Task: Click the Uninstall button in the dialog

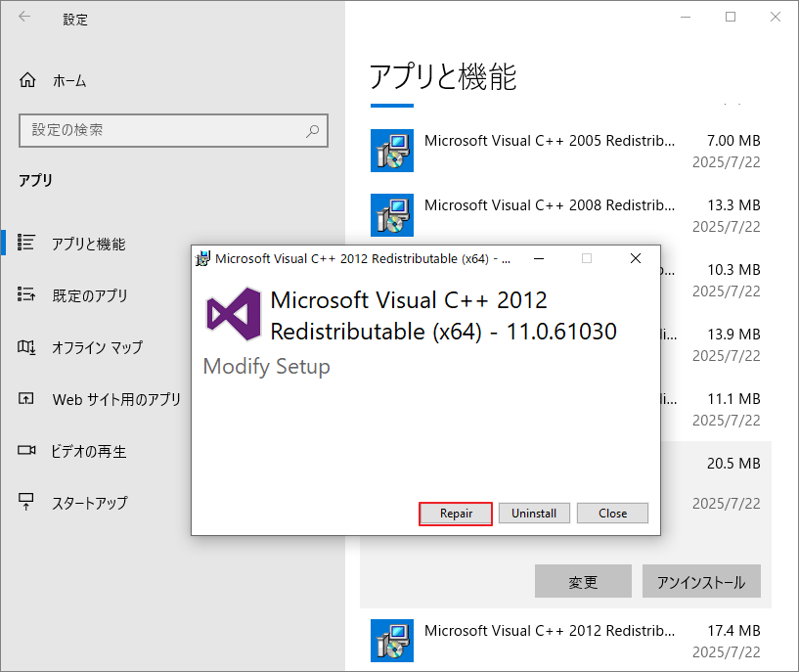Action: click(x=534, y=513)
